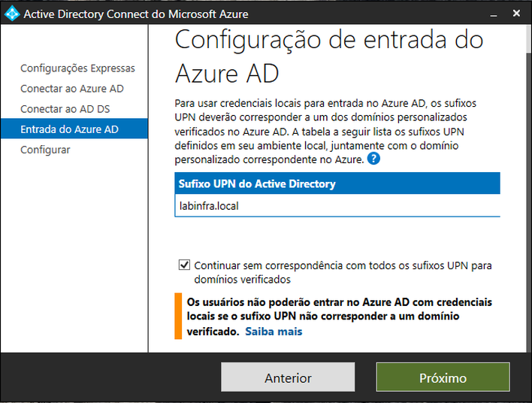The image size is (532, 403).
Task: Toggle Continuar sem correspondência checkbox
Action: [184, 265]
